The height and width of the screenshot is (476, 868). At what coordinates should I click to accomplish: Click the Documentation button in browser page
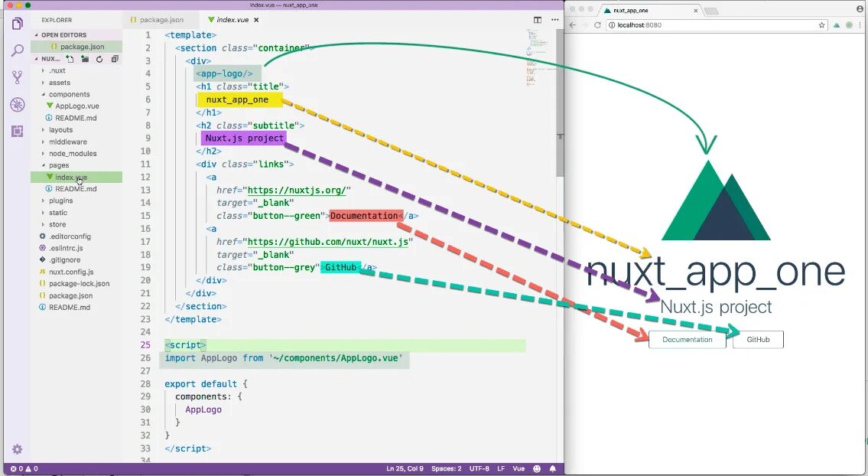click(687, 340)
